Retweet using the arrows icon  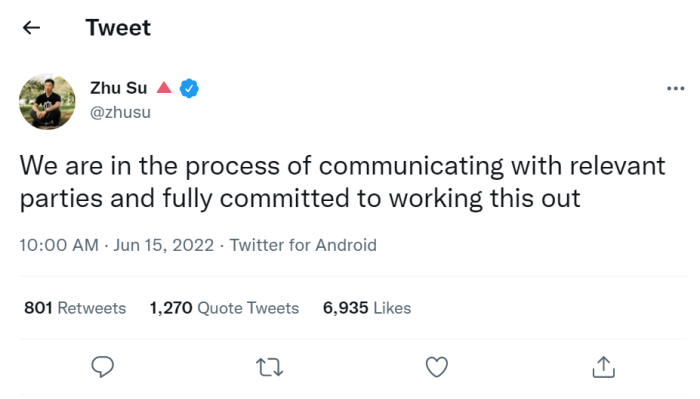270,367
